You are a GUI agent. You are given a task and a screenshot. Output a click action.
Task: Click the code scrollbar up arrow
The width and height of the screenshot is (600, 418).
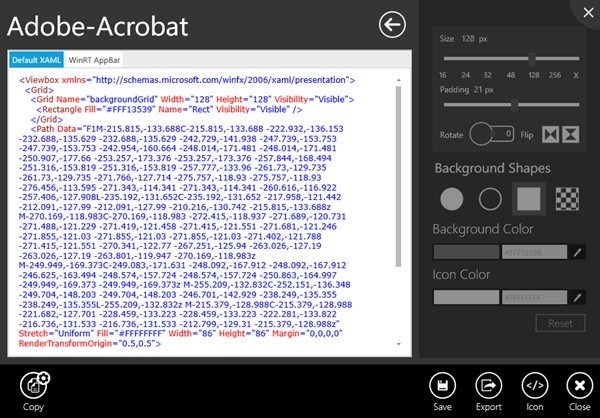coord(399,80)
